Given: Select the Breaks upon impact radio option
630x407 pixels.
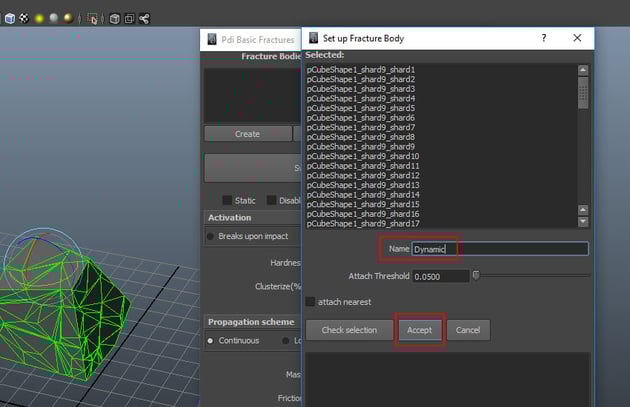Looking at the screenshot, I should 210,236.
